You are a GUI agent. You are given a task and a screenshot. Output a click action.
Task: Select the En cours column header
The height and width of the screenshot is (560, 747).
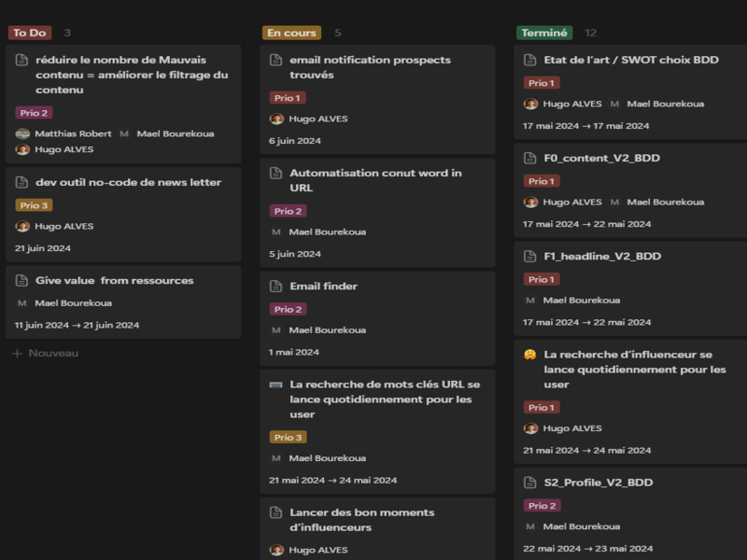291,33
